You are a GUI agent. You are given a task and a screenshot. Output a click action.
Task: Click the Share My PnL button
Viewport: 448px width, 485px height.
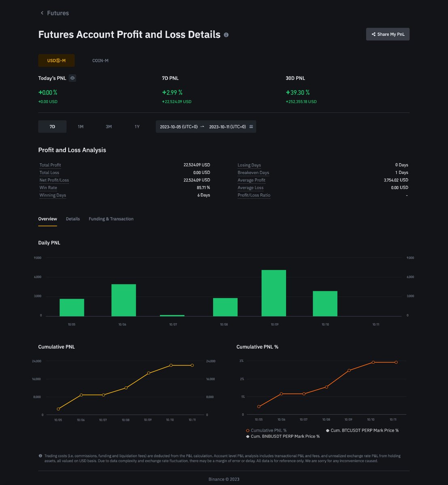[388, 34]
